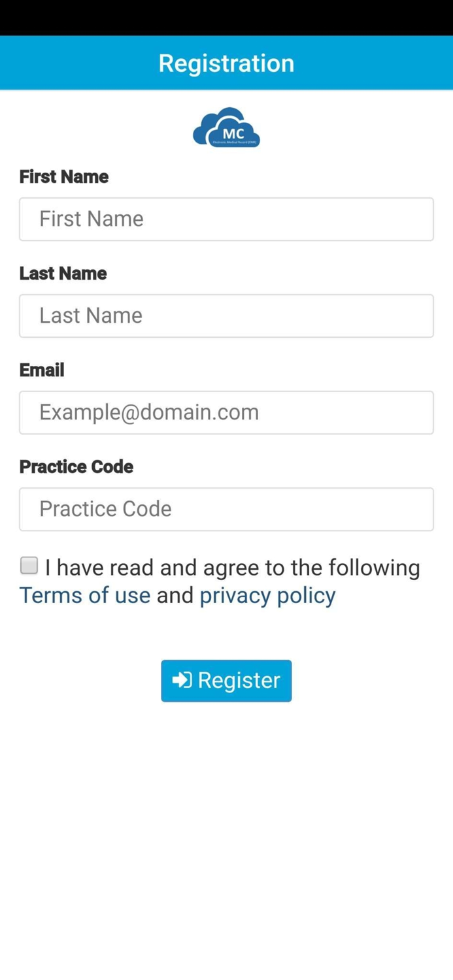
Task: Click the 'I have read and agree' text
Action: tap(232, 567)
